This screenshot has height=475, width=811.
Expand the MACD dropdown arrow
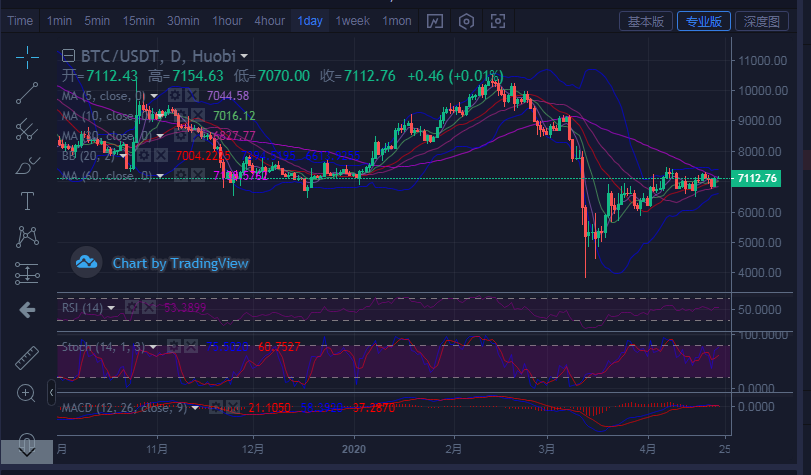[x=195, y=408]
